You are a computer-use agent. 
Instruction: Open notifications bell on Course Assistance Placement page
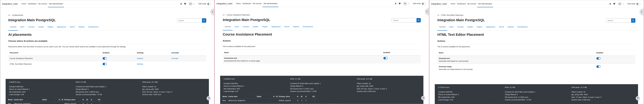(395, 3)
